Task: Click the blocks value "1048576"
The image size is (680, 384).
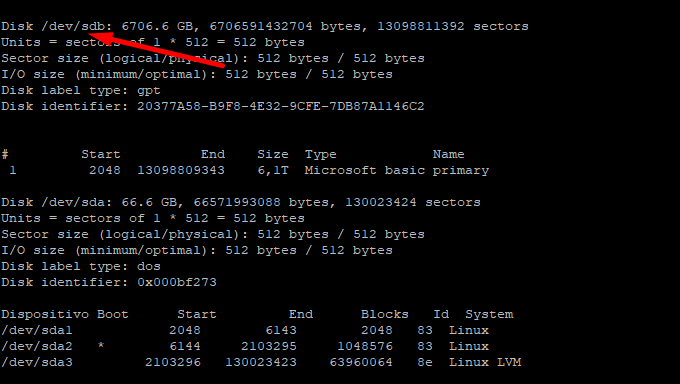Action: [x=365, y=347]
